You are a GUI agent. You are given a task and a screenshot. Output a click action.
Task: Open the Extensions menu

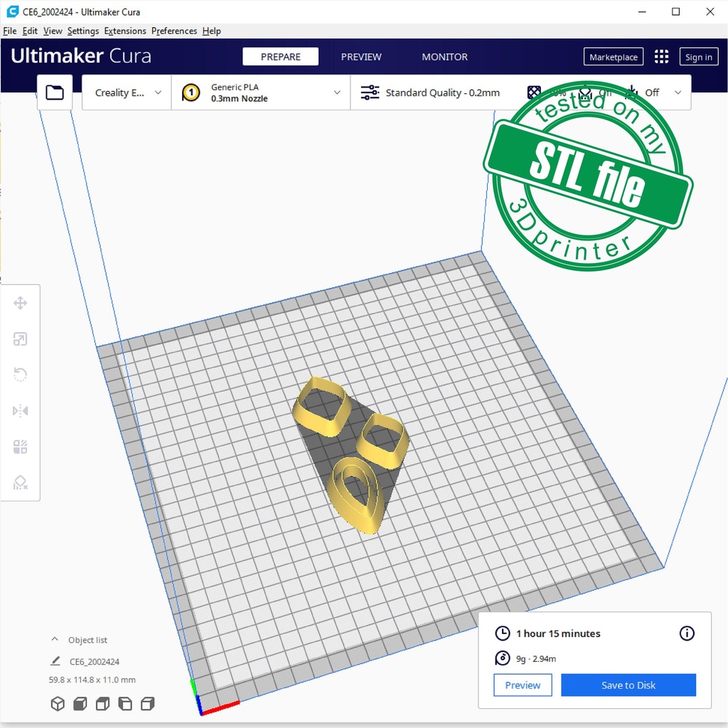[x=125, y=31]
